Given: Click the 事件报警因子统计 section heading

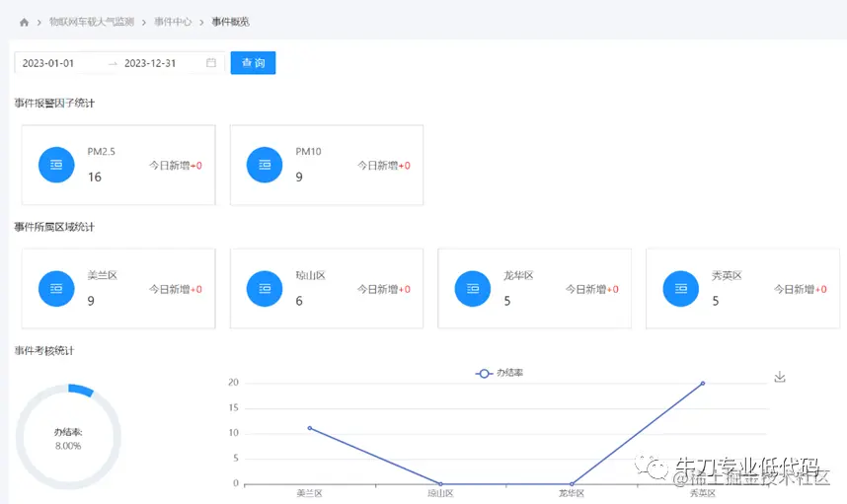Looking at the screenshot, I should click(x=54, y=103).
